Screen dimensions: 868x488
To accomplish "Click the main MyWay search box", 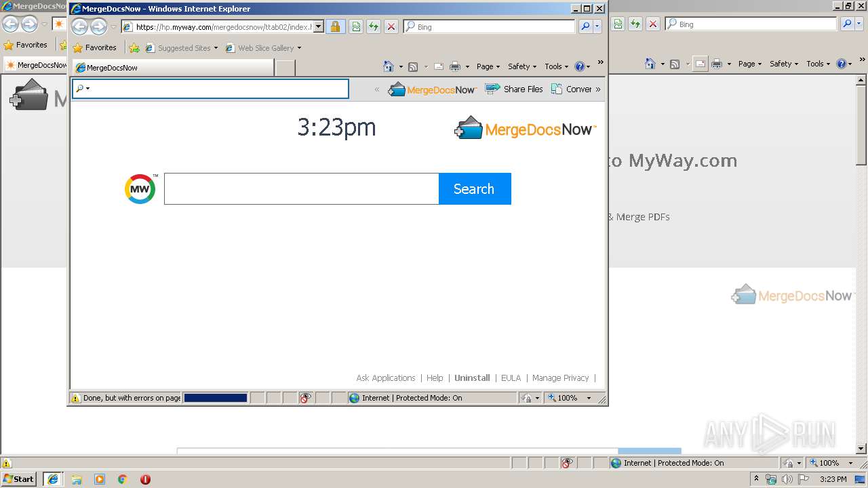I will coord(302,188).
